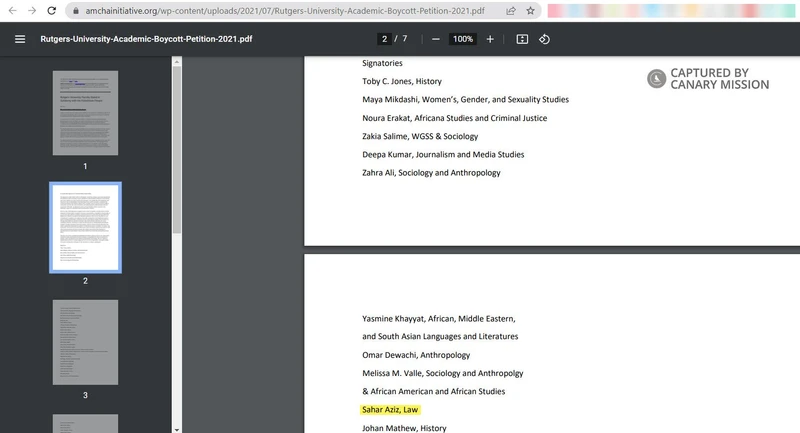This screenshot has height=433, width=800.
Task: Click 'Deepa Kumar' signatory line
Action: click(443, 155)
